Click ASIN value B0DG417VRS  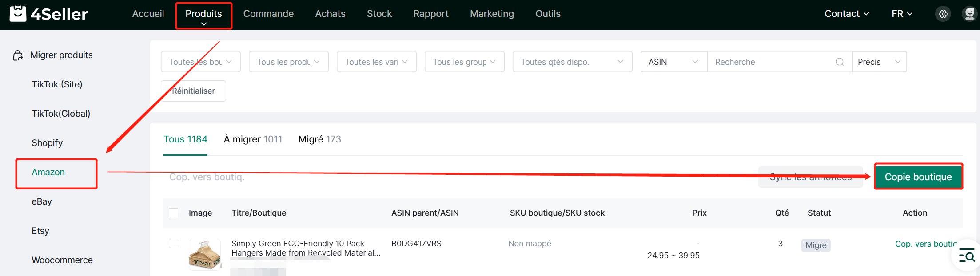click(416, 244)
